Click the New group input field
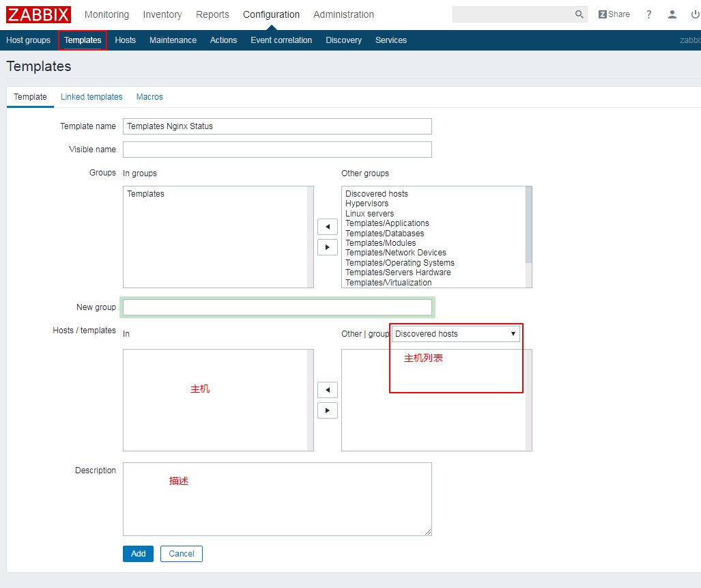 [x=277, y=307]
